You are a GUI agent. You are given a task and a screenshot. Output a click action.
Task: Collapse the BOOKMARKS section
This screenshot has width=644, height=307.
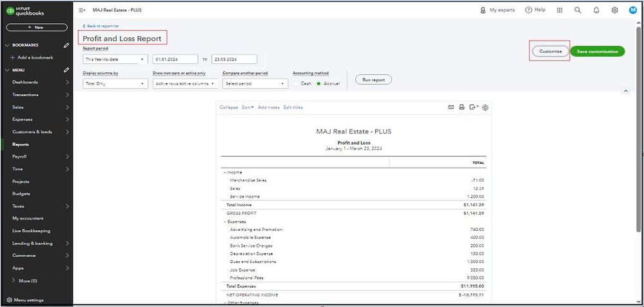[x=6, y=45]
